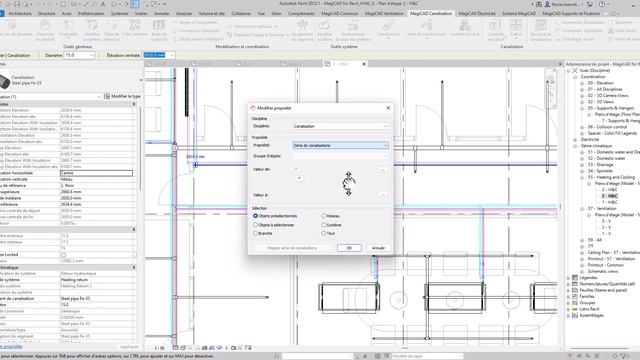Screen dimensions: 640x360
Task: Toggle the 'Locked' checkbox in properties
Action: click(63, 255)
